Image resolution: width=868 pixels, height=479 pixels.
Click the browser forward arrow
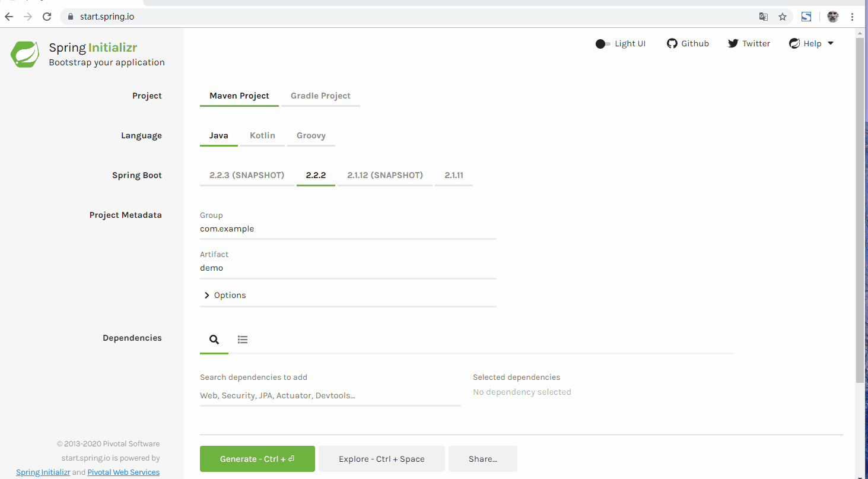pyautogui.click(x=28, y=17)
